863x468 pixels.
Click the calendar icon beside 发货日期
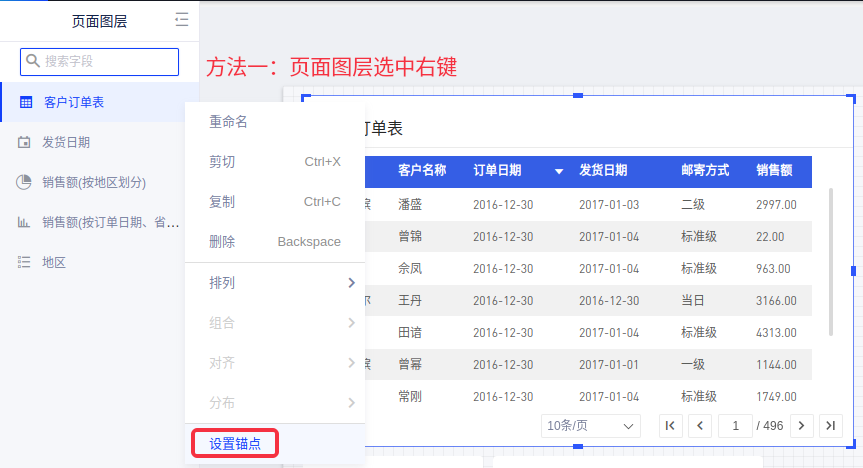pyautogui.click(x=24, y=142)
